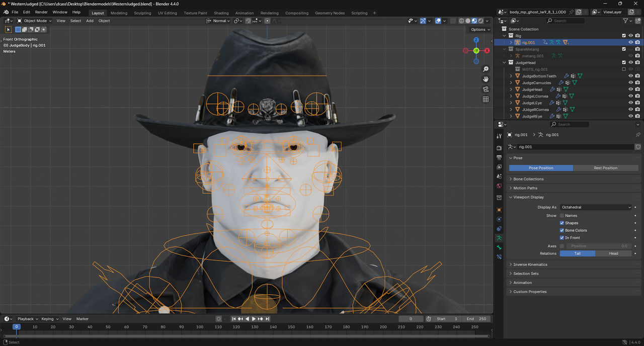Open the Bone Constraints properties tab
The width and height of the screenshot is (644, 346).
[x=499, y=256]
